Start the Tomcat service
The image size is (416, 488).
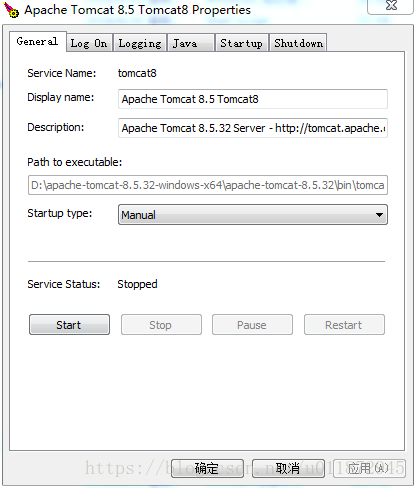(x=69, y=325)
